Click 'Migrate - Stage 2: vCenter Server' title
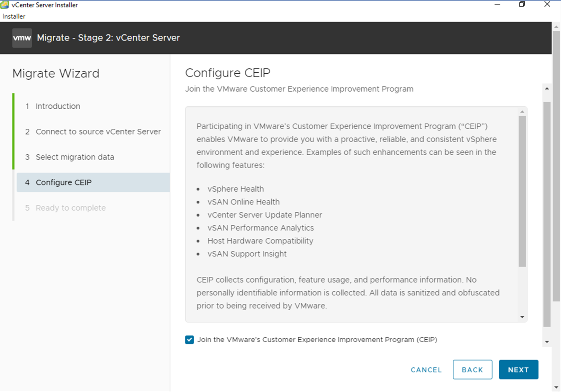This screenshot has height=392, width=561. click(x=108, y=38)
